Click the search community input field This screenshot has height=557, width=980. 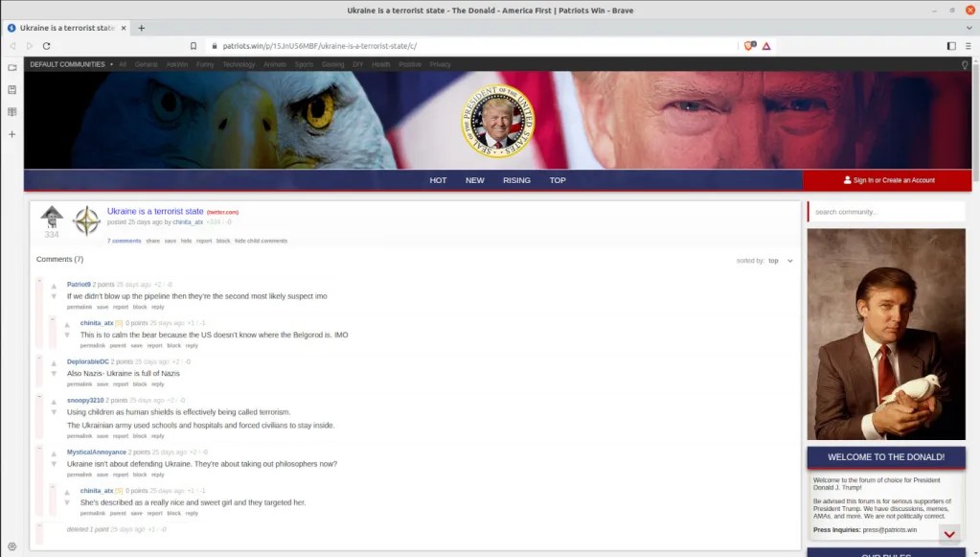click(885, 212)
